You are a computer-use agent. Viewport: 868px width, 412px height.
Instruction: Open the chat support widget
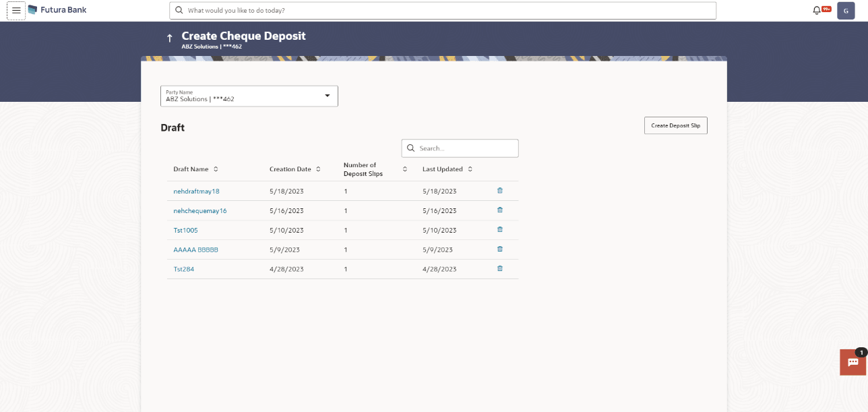(852, 362)
